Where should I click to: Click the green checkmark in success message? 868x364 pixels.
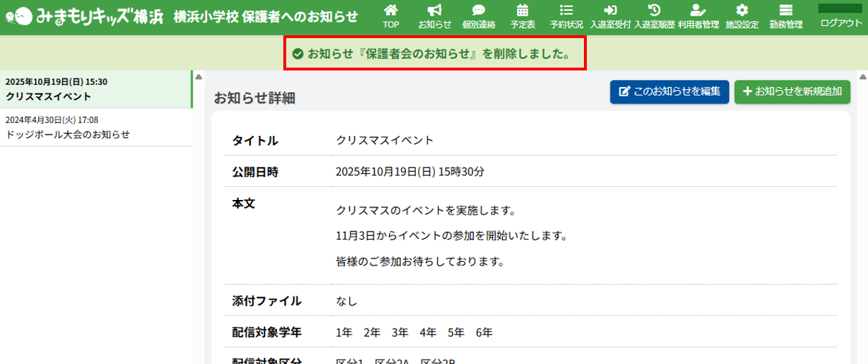298,54
